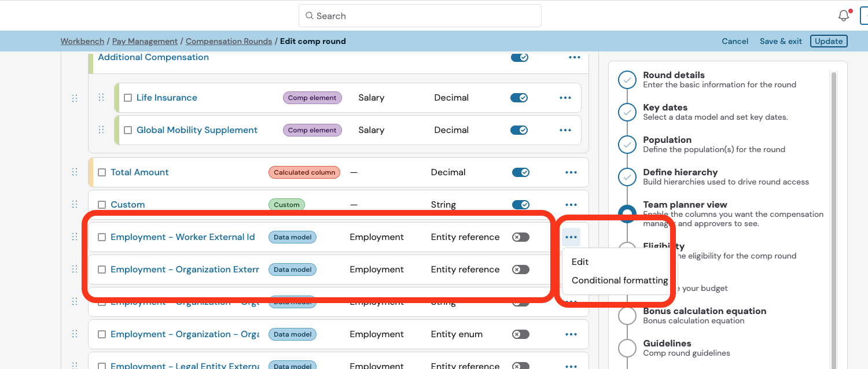Click the Update button

(829, 41)
